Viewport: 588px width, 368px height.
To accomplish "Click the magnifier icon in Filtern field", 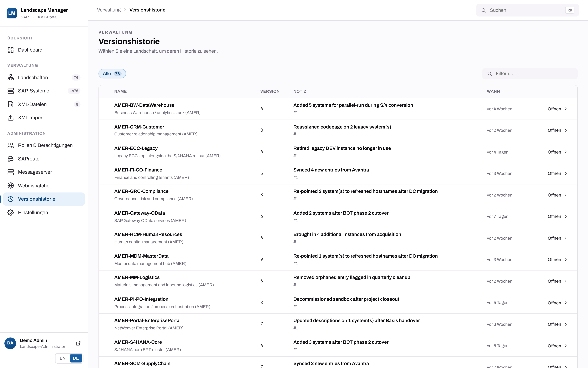I will tap(490, 73).
